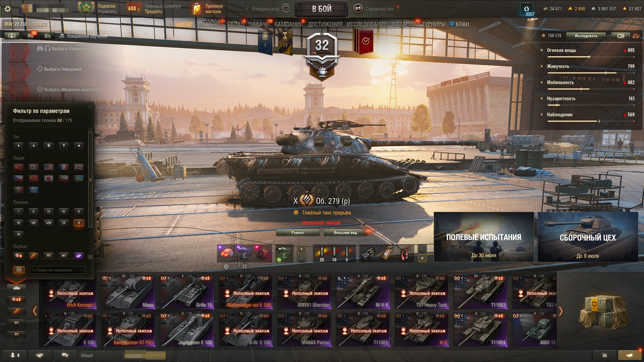Filter tanks by USSR nation flag
This screenshot has width=644, height=362.
point(19,167)
